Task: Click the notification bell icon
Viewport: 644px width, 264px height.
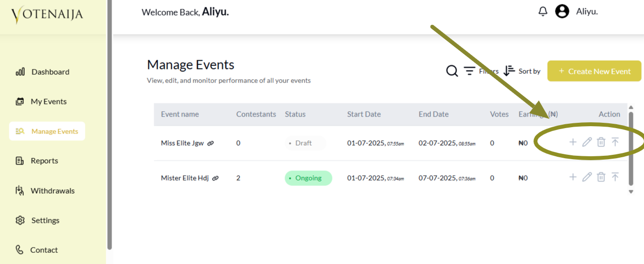Action: (x=543, y=12)
